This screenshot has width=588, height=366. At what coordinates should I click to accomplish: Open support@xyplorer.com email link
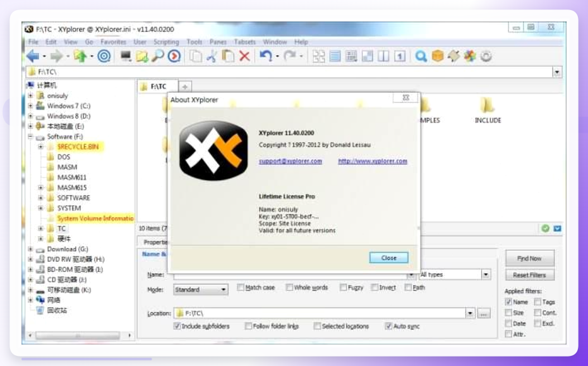coord(291,161)
